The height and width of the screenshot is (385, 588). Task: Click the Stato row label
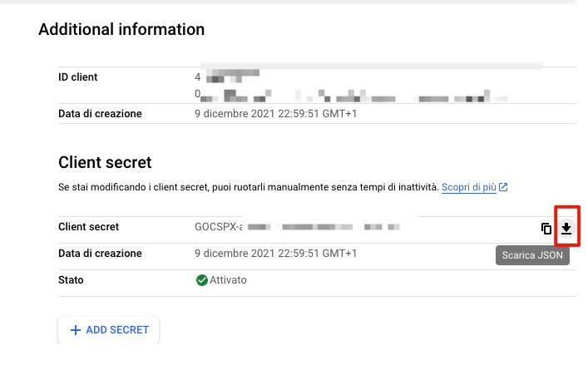(x=71, y=280)
